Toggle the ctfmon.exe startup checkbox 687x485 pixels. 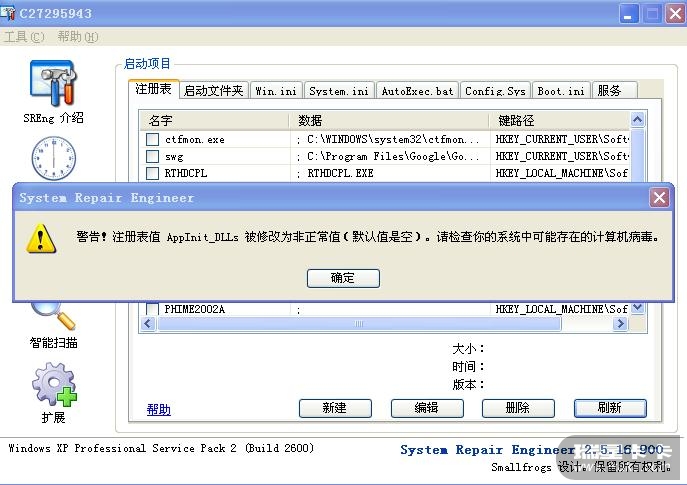[152, 139]
